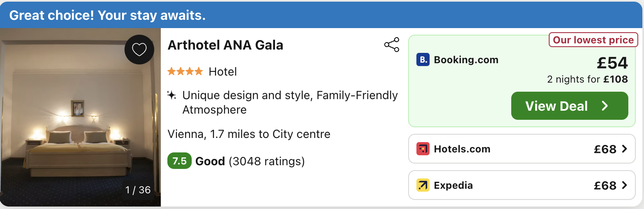Click the Our lowest price badge
644x209 pixels.
[593, 40]
